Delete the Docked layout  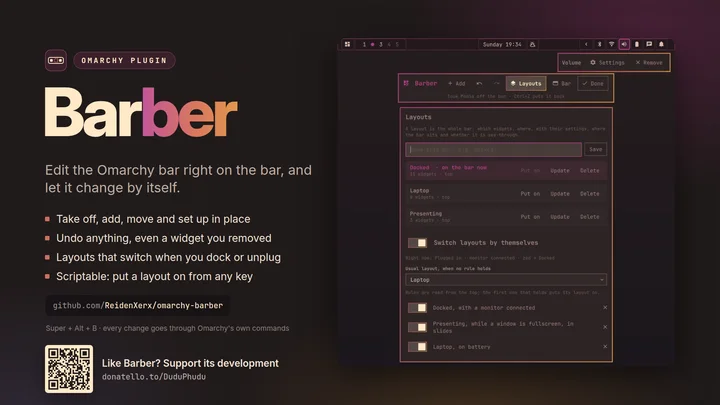590,170
